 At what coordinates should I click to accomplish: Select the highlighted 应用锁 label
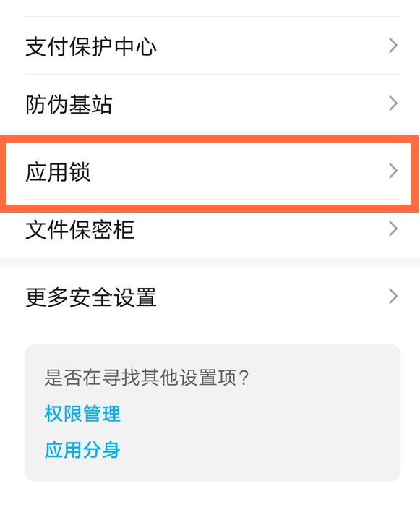coord(58,171)
